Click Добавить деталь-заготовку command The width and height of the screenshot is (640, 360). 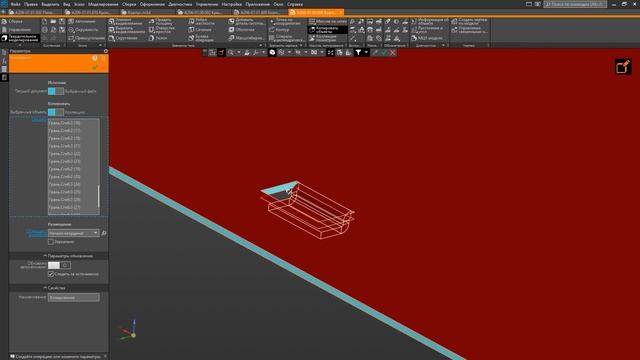pyautogui.click(x=247, y=21)
